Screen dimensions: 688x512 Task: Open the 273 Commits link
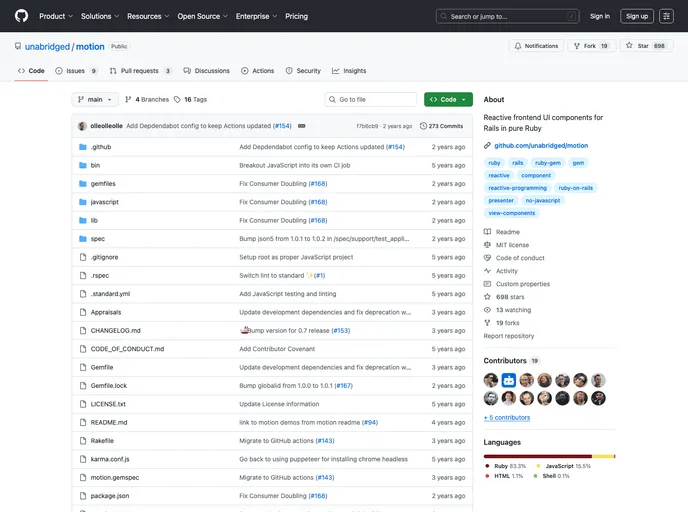tap(441, 126)
